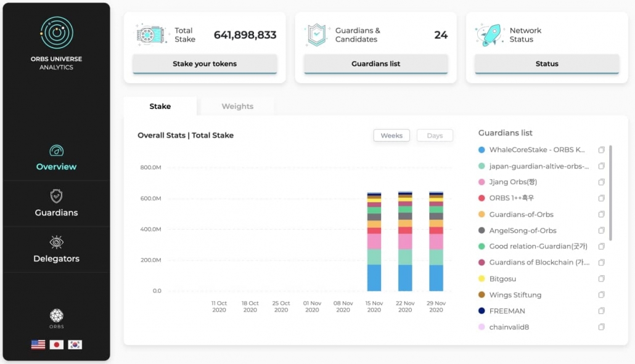Click the Orbs Universe Analytics logo

(x=57, y=33)
